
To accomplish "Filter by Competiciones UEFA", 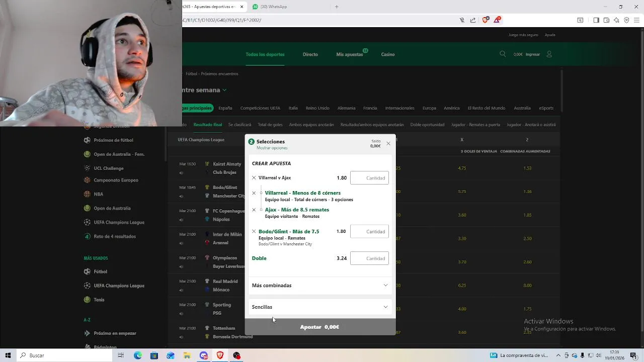I will point(260,108).
